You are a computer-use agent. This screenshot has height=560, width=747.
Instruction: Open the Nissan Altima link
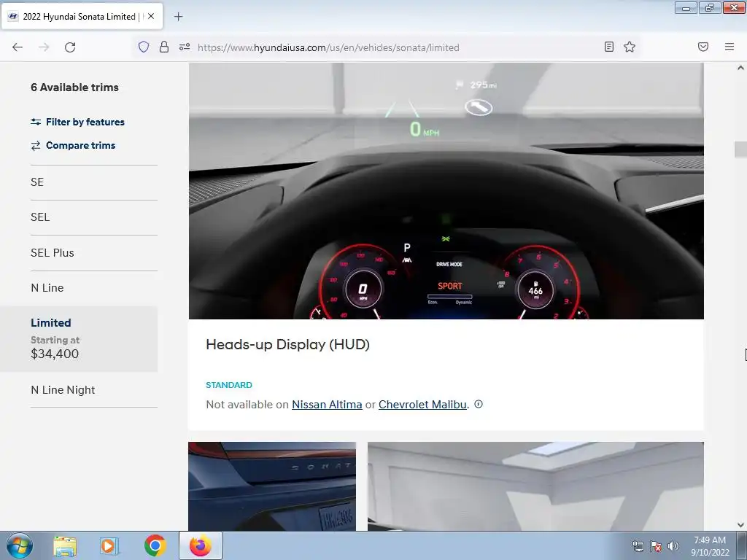click(327, 404)
